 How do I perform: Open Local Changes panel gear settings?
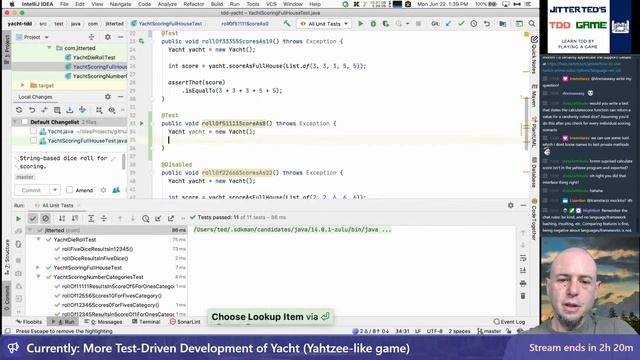coord(108,97)
